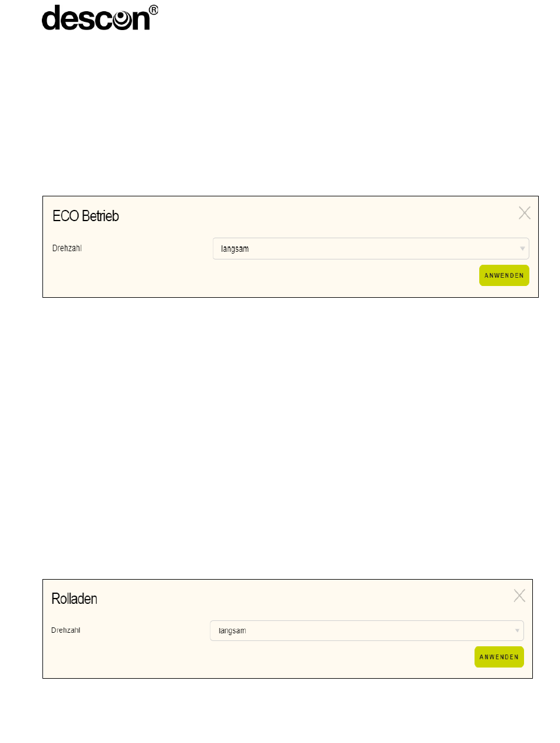Apply the ECO Betrieb setting with ANWENDEN
The width and height of the screenshot is (560, 743).
(x=504, y=275)
